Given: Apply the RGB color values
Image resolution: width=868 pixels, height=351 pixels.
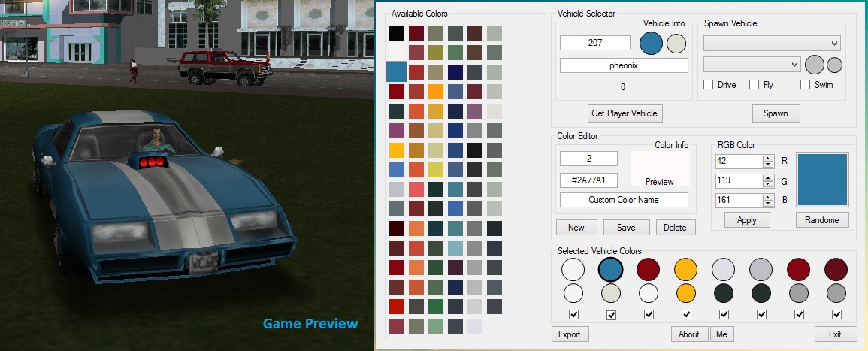Looking at the screenshot, I should (x=747, y=219).
